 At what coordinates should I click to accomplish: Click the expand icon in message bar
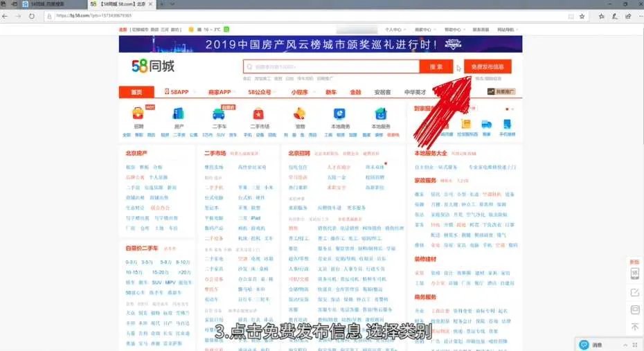tap(635, 345)
